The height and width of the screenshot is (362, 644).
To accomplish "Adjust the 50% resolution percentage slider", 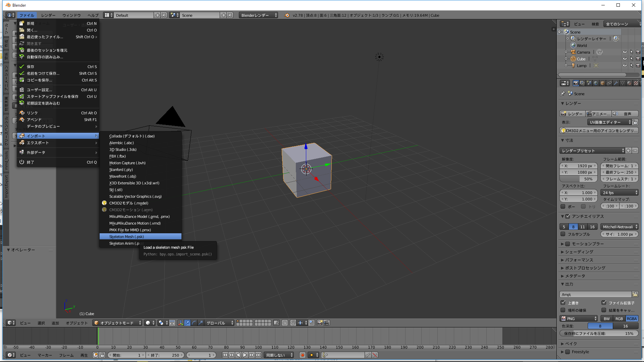I will click(578, 179).
